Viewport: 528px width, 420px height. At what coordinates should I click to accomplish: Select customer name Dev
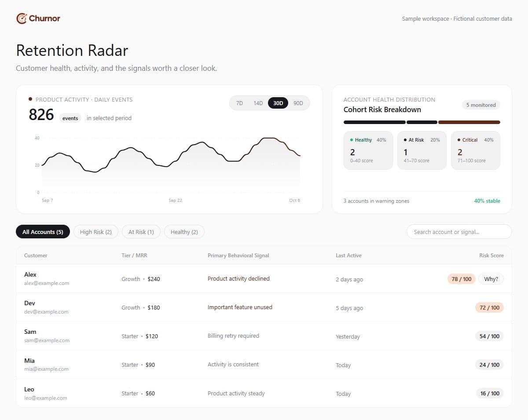29,303
